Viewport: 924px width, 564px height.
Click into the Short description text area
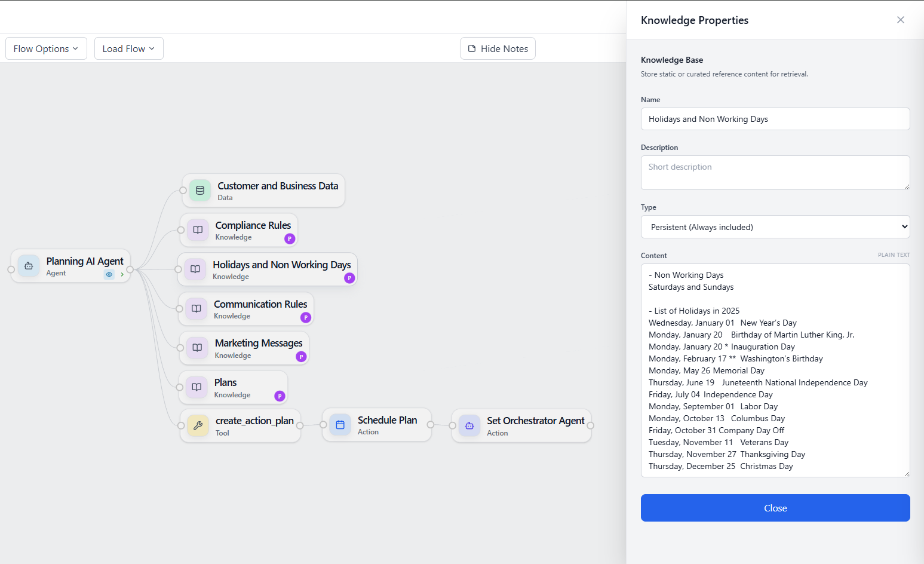click(775, 173)
